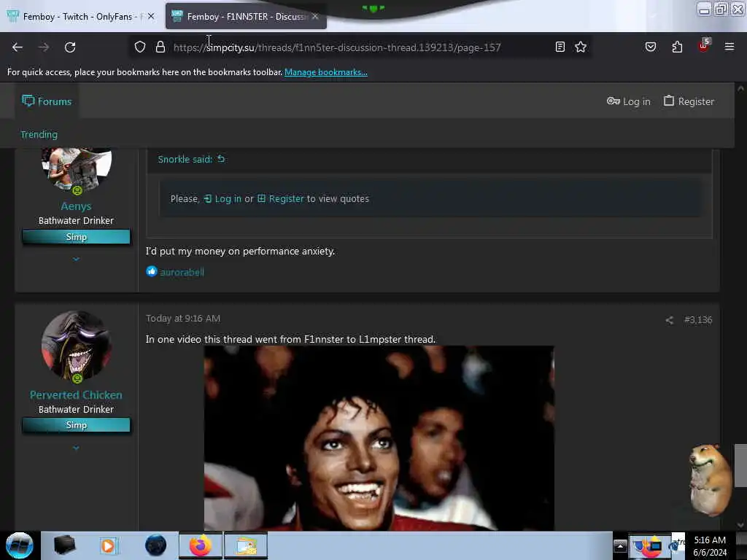Open the Aenys username profile link
Image resolution: width=747 pixels, height=560 pixels.
[76, 206]
